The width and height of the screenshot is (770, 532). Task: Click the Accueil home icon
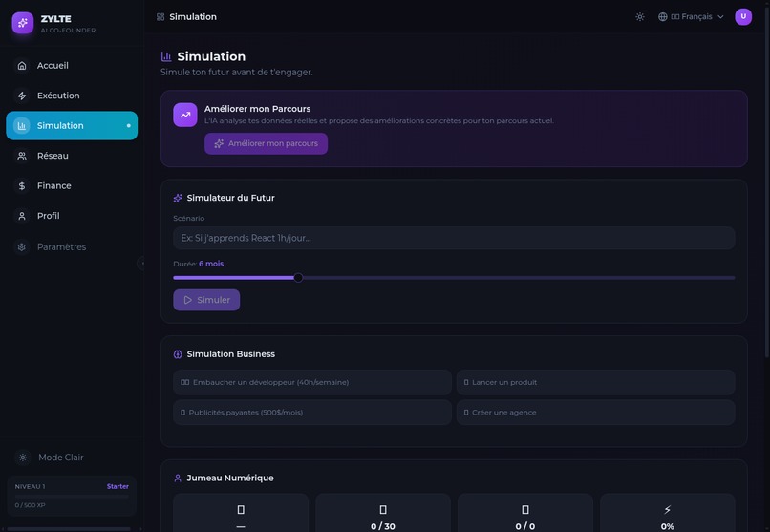click(x=22, y=65)
